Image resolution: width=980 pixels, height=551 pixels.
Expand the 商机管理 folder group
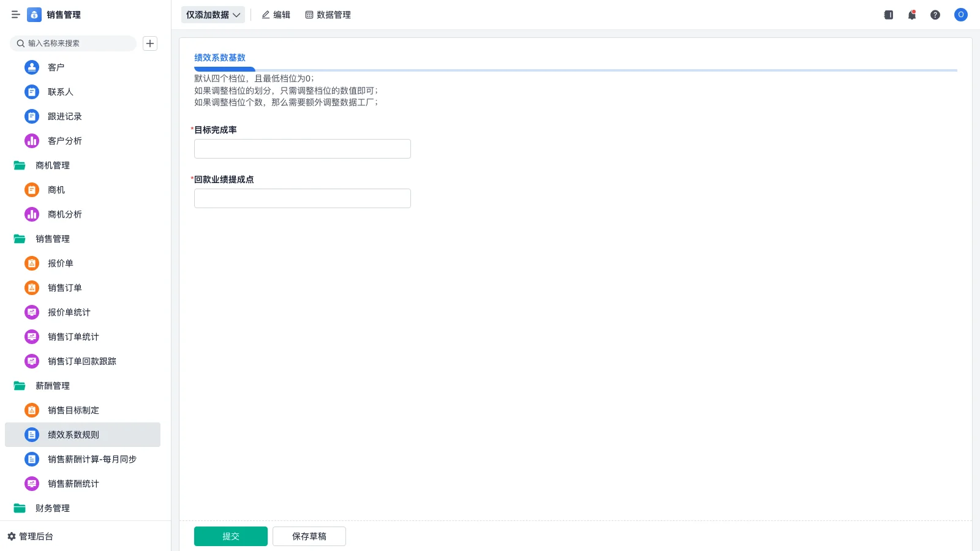(52, 165)
